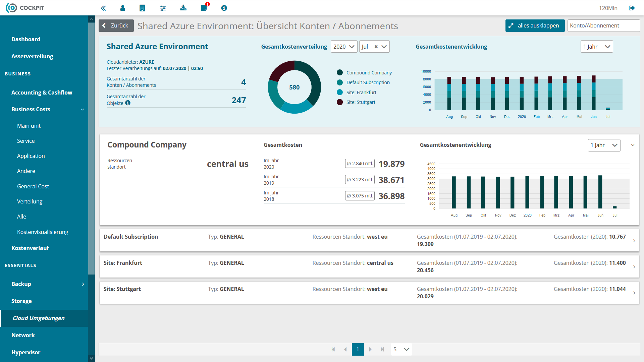Open Kostenverlauf in sidebar
This screenshot has height=362, width=644.
pyautogui.click(x=30, y=248)
